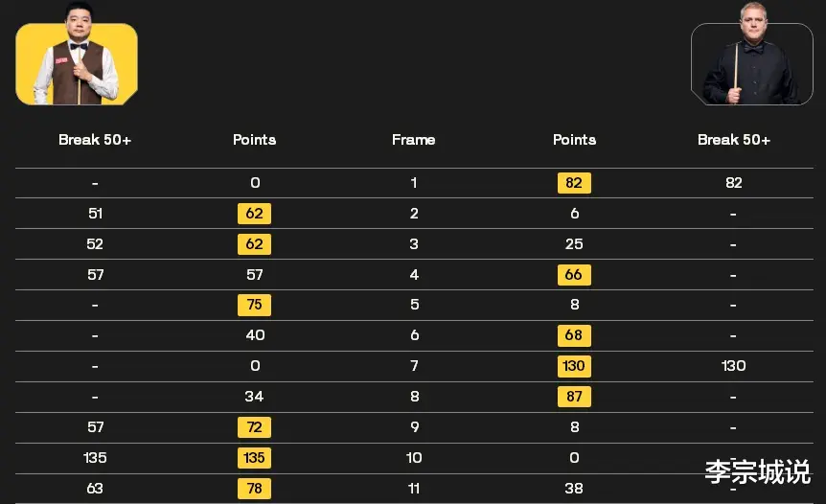
Task: Select the frame 11 row number
Action: coord(414,489)
